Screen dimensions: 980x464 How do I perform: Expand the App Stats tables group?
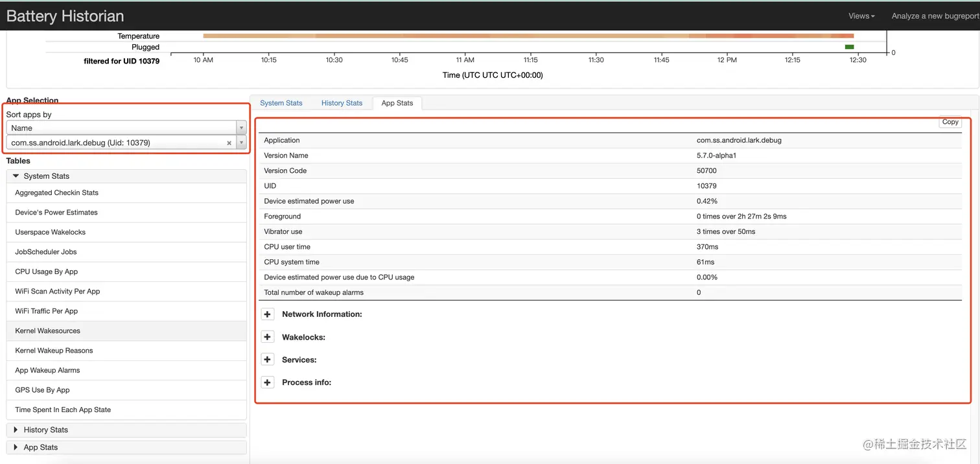click(x=126, y=447)
